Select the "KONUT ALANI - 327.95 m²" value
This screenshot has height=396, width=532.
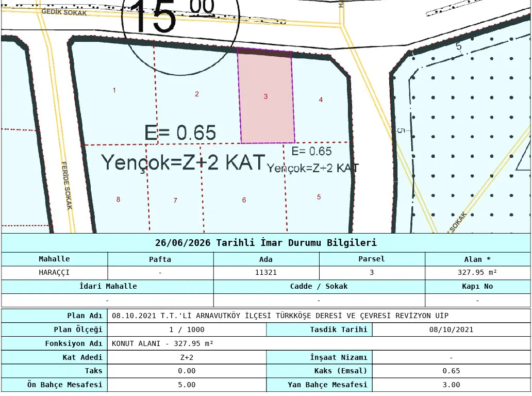[162, 343]
